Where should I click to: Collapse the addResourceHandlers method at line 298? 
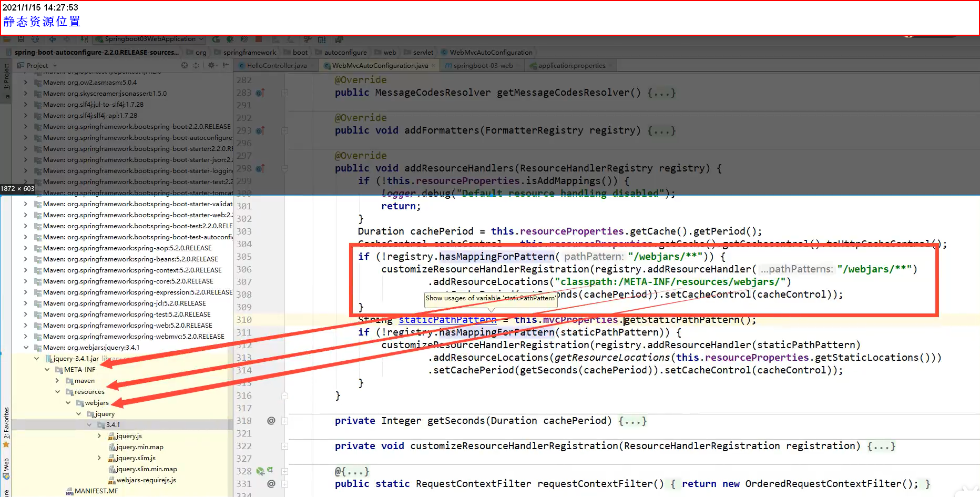(284, 169)
